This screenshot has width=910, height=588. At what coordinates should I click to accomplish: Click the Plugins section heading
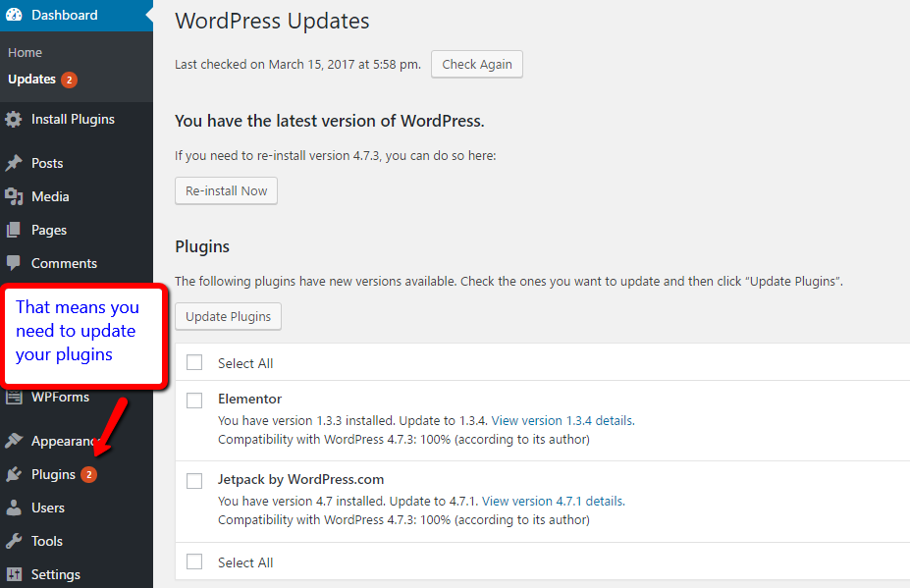click(202, 247)
